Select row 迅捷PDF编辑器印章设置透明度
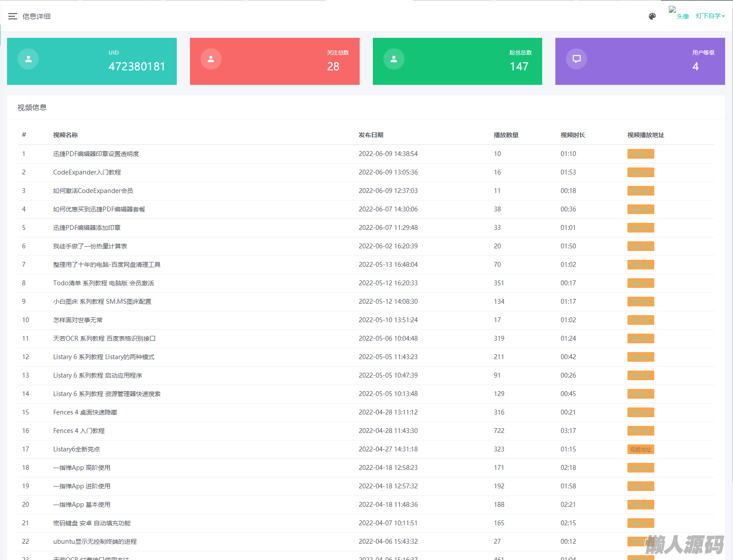The width and height of the screenshot is (733, 560). point(96,154)
